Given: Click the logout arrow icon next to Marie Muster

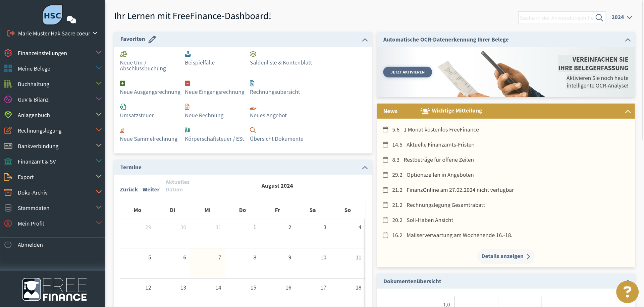Looking at the screenshot, I should 11,33.
